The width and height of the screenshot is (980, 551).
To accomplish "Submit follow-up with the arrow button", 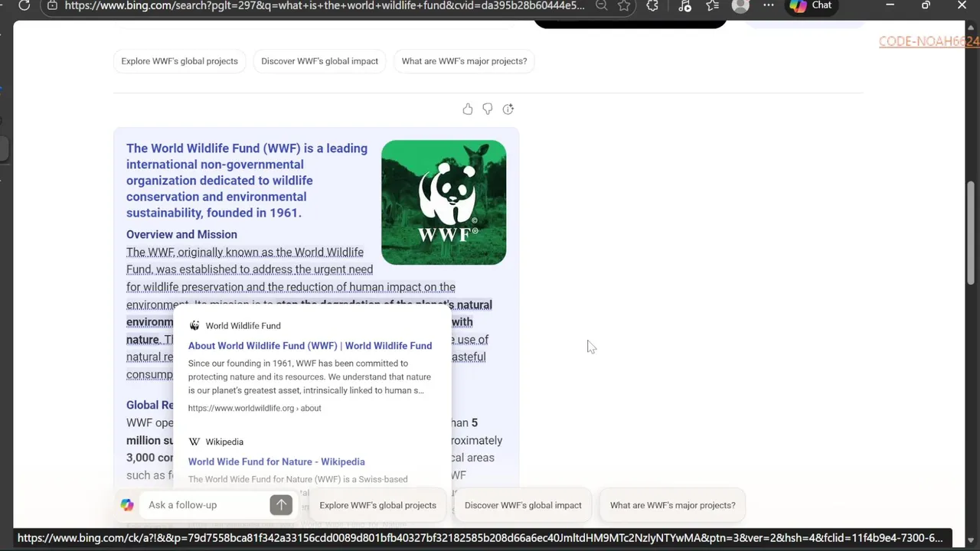I will pyautogui.click(x=281, y=504).
